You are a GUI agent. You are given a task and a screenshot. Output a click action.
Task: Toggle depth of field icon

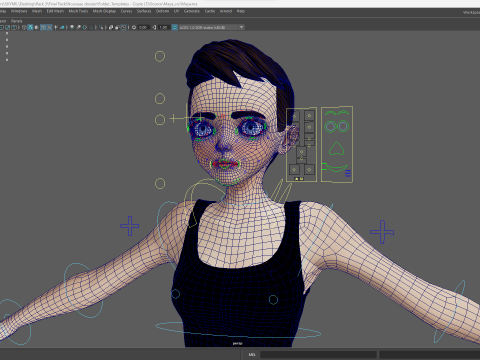[x=91, y=27]
